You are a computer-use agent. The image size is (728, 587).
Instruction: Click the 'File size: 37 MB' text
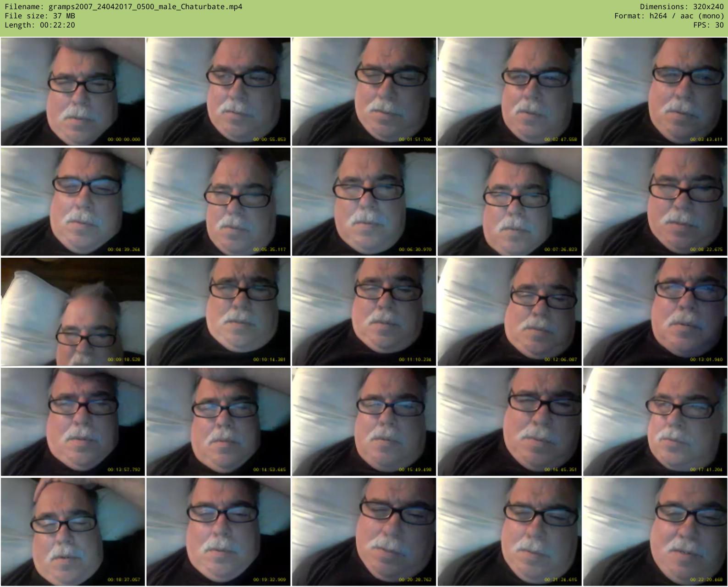tap(40, 16)
